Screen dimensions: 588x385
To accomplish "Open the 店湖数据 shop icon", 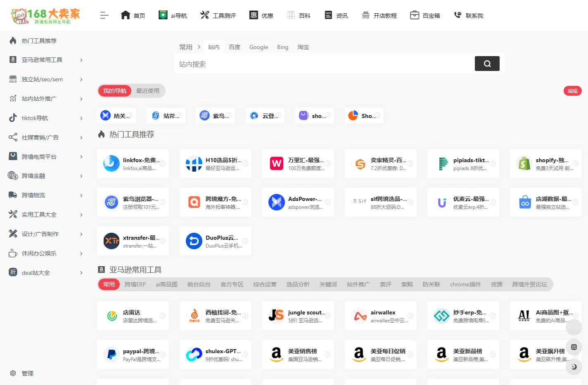I will (x=524, y=202).
